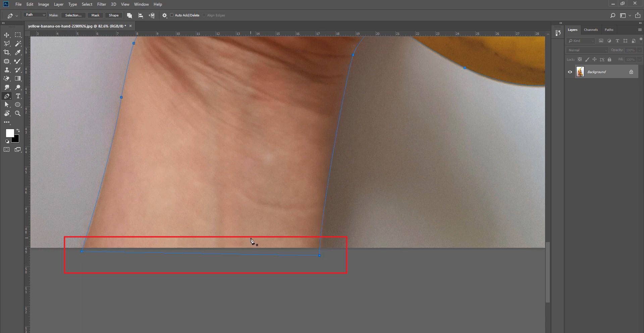Screen dimensions: 644x333
Task: Open the layer blending mode dropdown showing Normal
Action: click(x=586, y=50)
